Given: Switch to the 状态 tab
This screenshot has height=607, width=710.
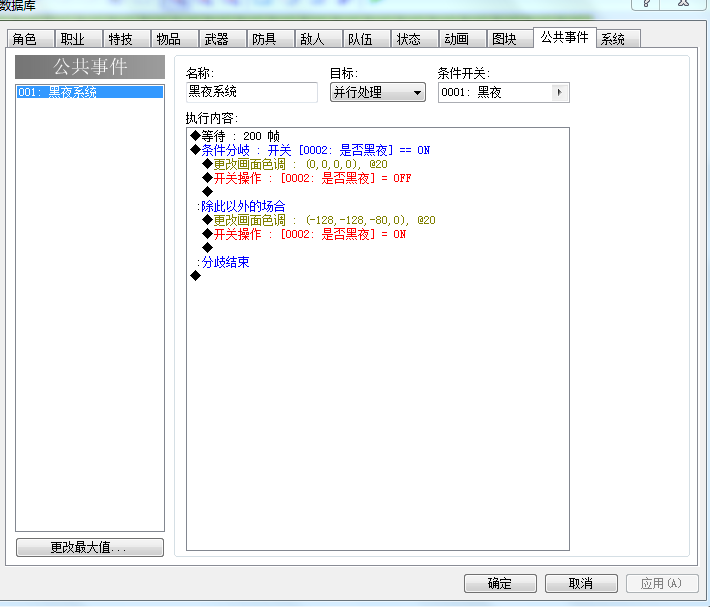Looking at the screenshot, I should pyautogui.click(x=414, y=39).
